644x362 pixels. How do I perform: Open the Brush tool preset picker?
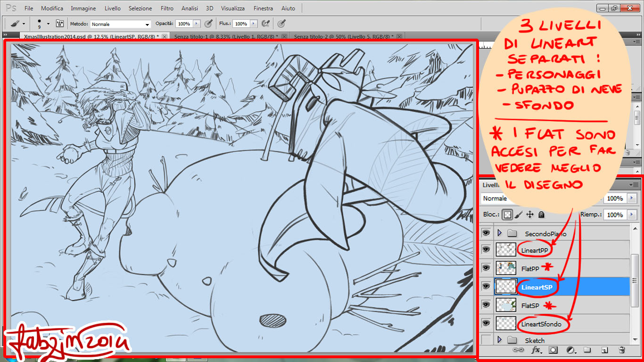tap(17, 23)
